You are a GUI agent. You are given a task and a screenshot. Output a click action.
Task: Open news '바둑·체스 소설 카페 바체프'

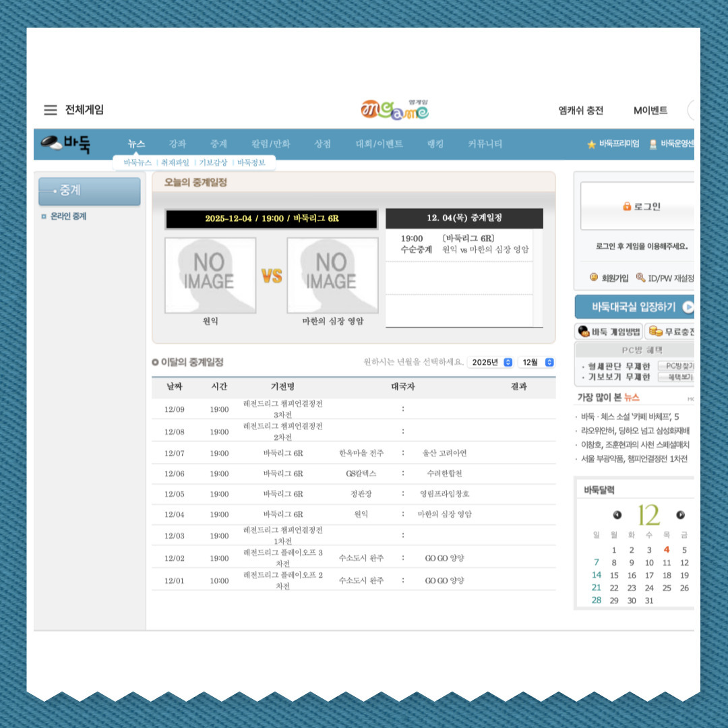pyautogui.click(x=630, y=417)
